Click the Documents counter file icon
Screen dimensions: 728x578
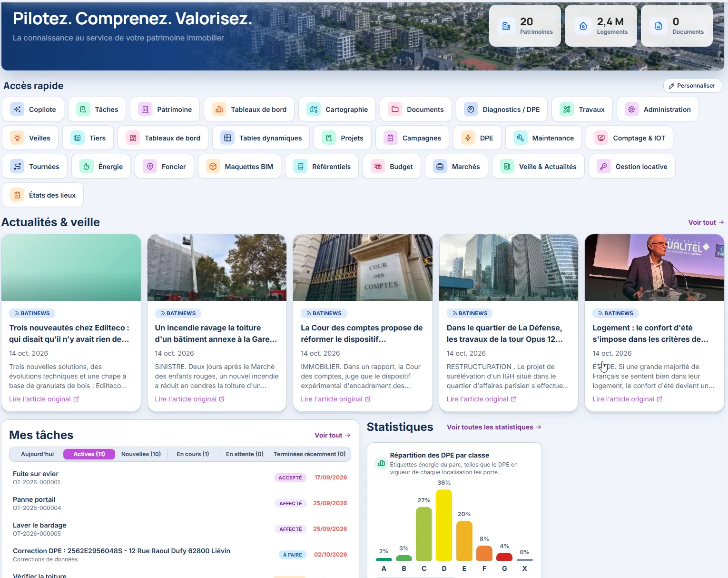click(659, 26)
